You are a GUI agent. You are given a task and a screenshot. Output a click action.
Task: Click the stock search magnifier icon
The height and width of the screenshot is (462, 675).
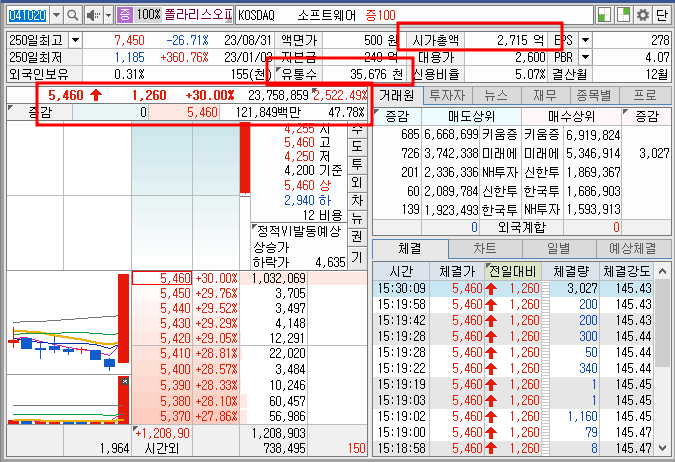pos(72,16)
